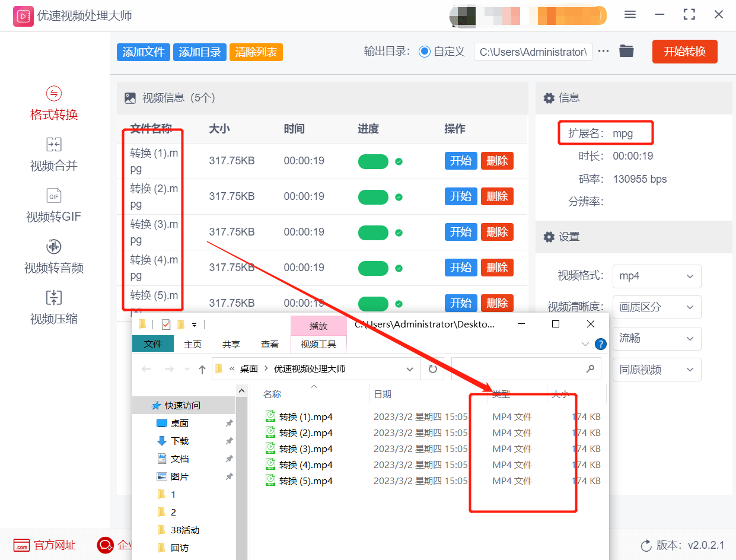Open quick access toolbar customize arrow
Screen dimensions: 736x560
pos(194,324)
